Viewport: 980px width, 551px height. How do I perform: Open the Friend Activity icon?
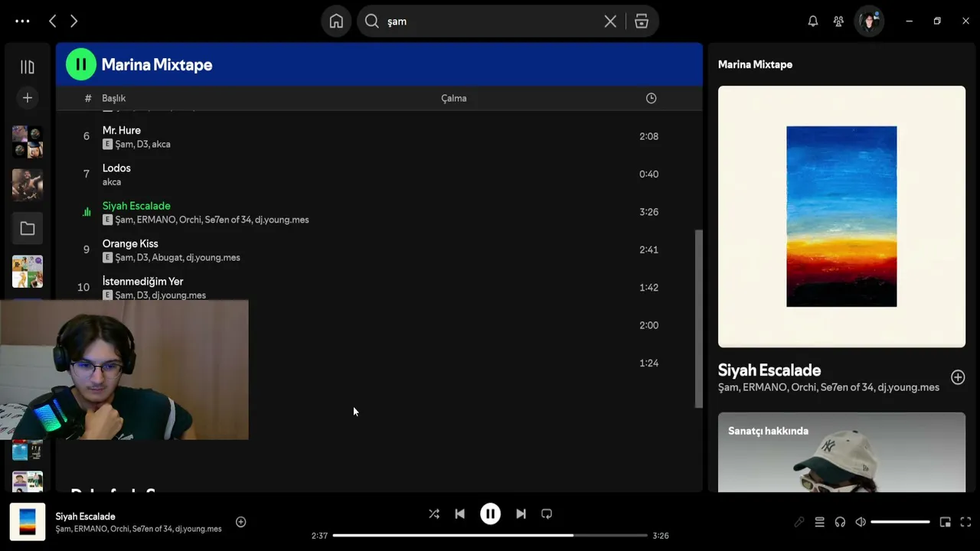838,21
